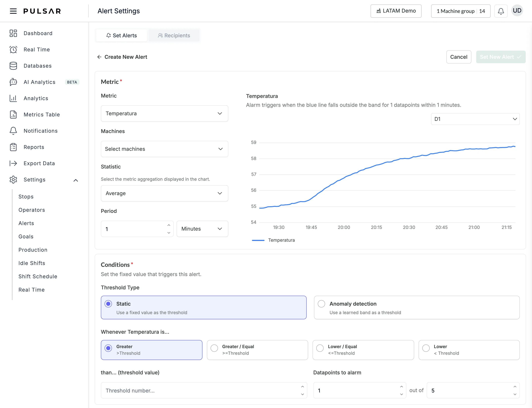This screenshot has height=408, width=532.
Task: Open Alerts under Settings
Action: (26, 223)
